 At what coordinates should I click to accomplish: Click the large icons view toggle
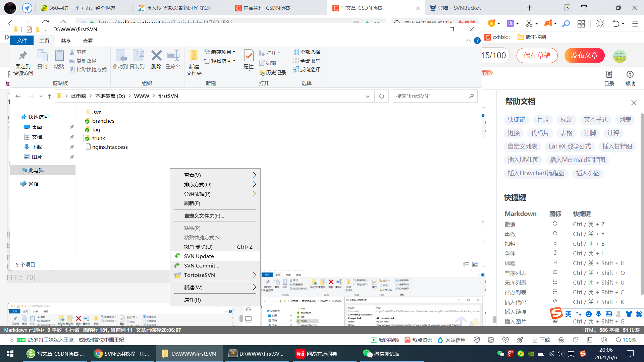click(475, 264)
